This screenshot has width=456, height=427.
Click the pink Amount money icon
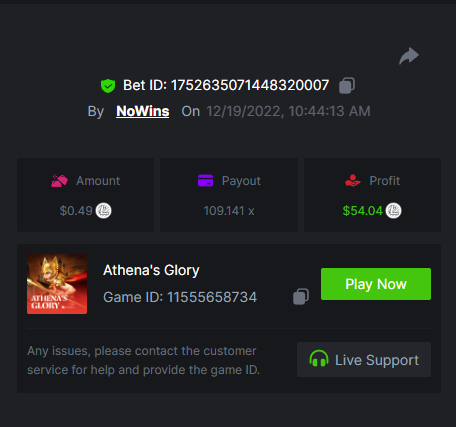click(x=59, y=181)
